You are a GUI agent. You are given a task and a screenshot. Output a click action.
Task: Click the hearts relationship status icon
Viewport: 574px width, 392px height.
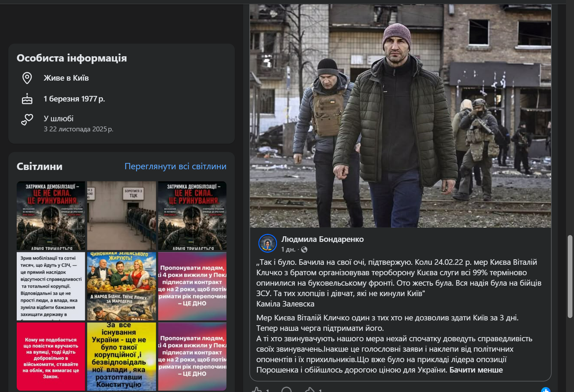[x=27, y=120]
